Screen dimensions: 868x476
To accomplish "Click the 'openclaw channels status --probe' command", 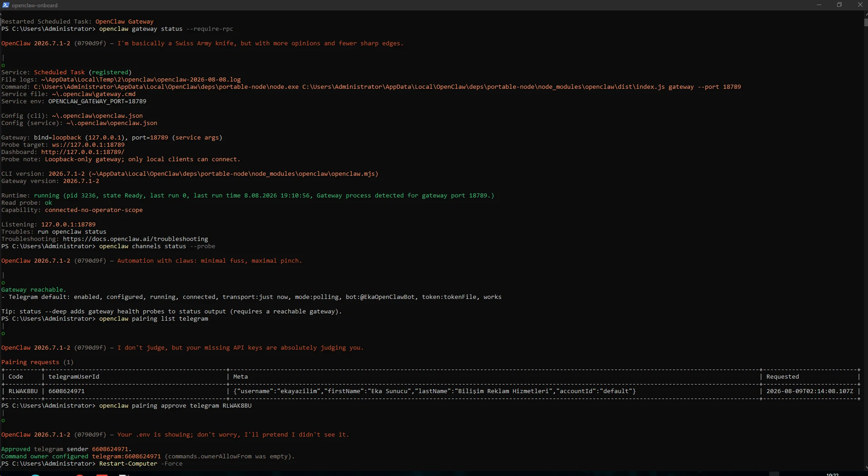I will click(x=157, y=246).
